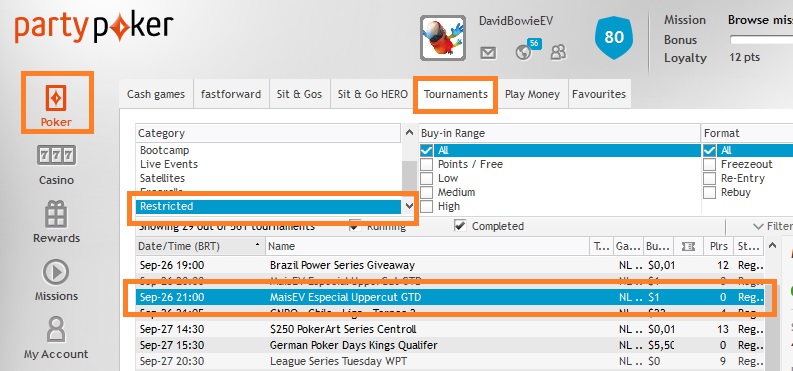
Task: Select Satellites category
Action: [269, 178]
